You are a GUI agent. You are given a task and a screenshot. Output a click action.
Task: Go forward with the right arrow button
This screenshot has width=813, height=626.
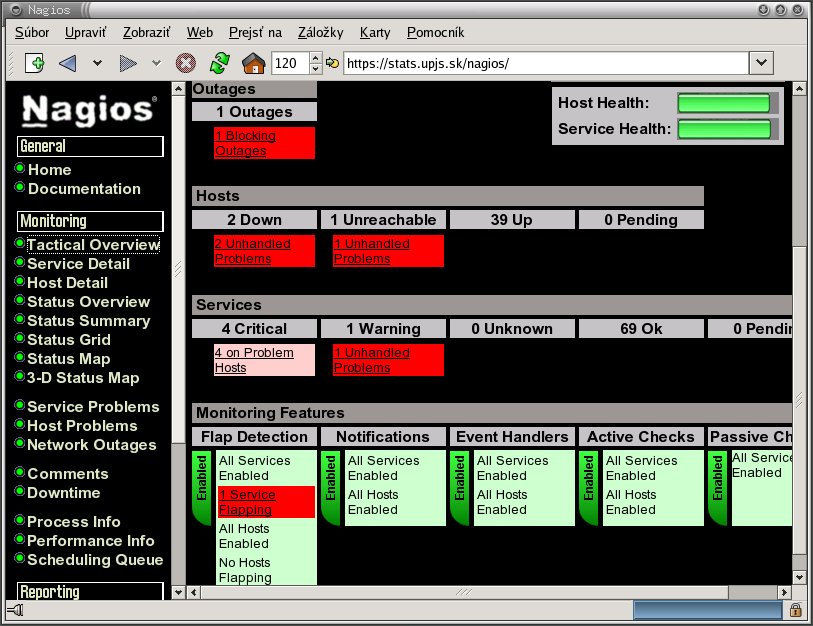pyautogui.click(x=128, y=63)
